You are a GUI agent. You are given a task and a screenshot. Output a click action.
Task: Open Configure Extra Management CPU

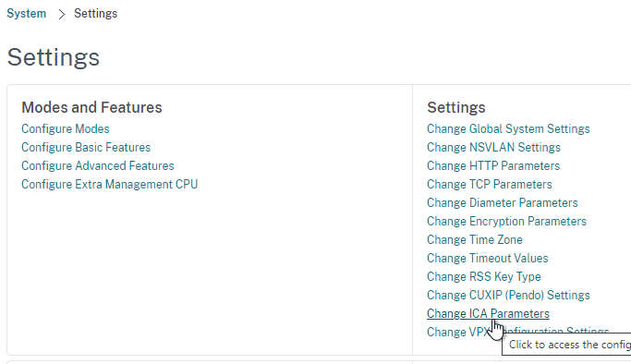(x=109, y=184)
